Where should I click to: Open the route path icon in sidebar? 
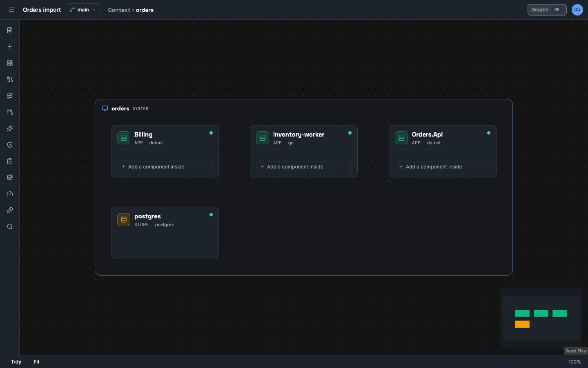coord(10,96)
